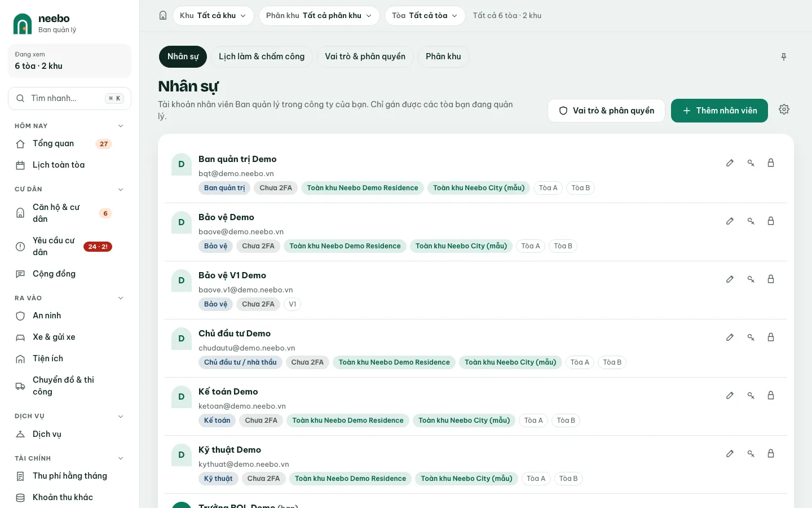Click Chủ đầu tư / nhà thầu role tag

(240, 362)
